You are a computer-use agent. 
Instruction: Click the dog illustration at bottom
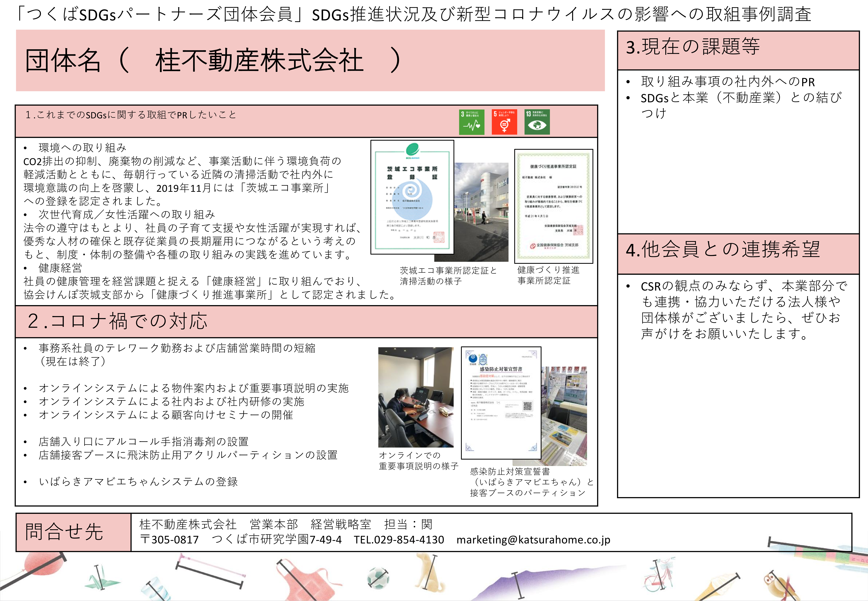(x=430, y=573)
